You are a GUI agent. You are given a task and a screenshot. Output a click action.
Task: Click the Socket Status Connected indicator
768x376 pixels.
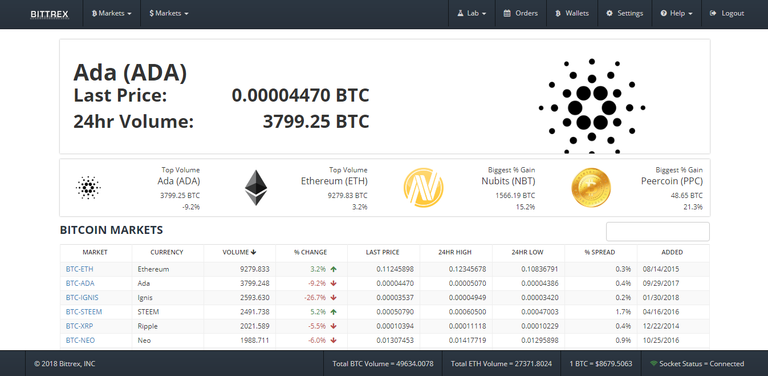click(697, 364)
